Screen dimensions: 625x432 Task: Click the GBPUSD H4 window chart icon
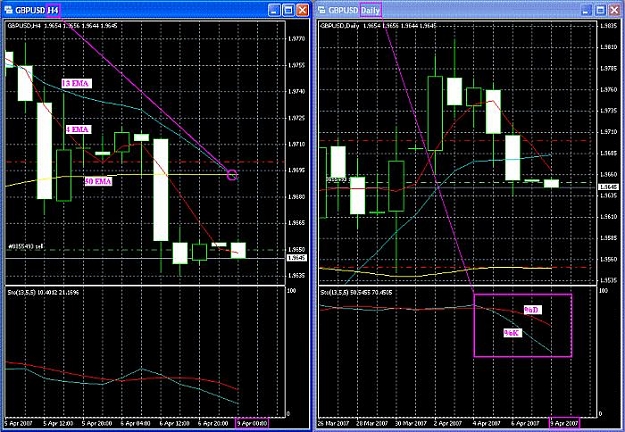8,10
